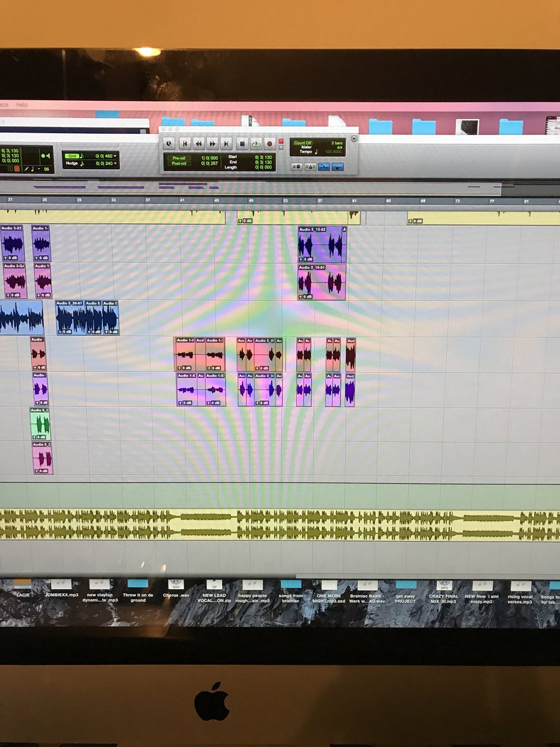Select Brainiac Beats Werk wav file
Screen dimensions: 560x747
click(x=367, y=590)
